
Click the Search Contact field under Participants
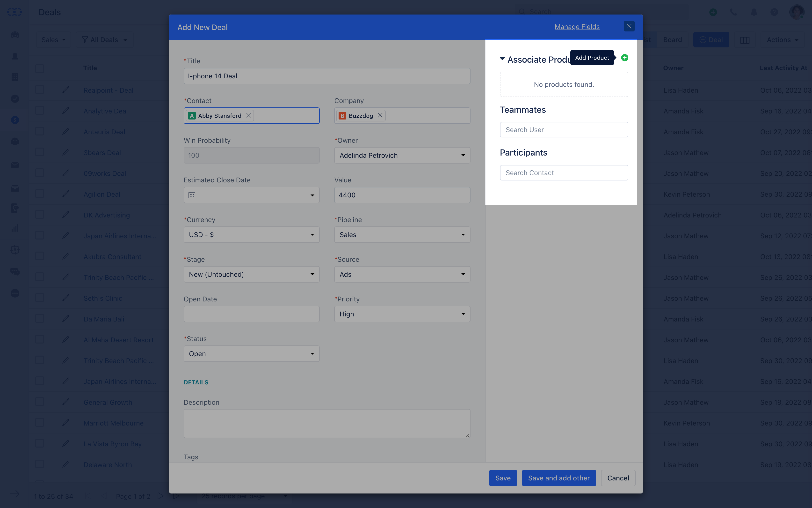[564, 173]
